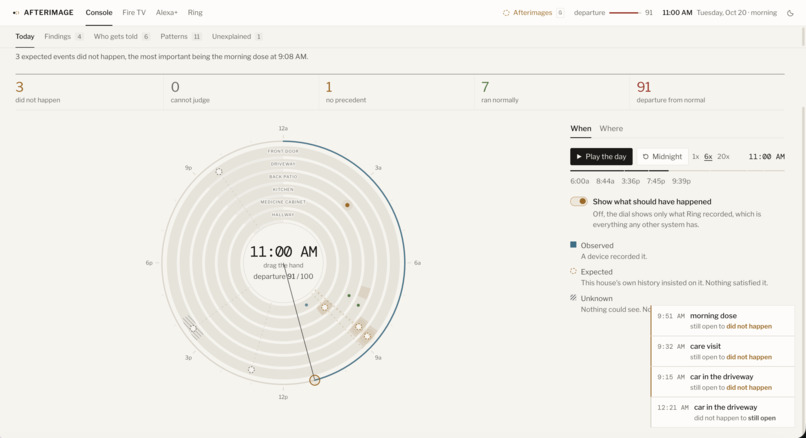The width and height of the screenshot is (806, 438).
Task: Click the orange observed dot near 3a
Action: click(347, 205)
